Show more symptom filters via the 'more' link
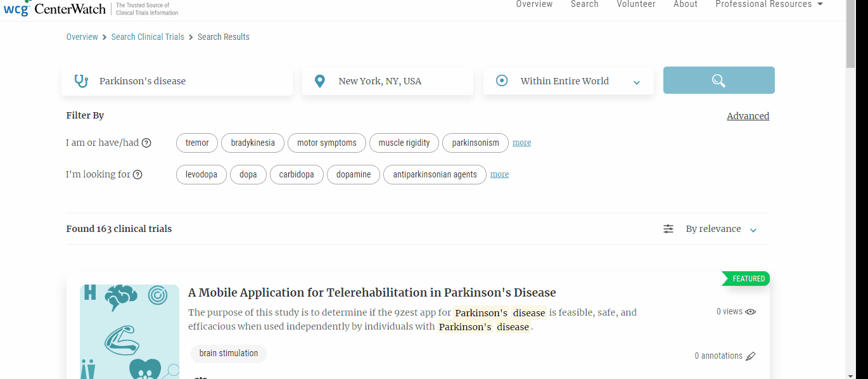Image resolution: width=868 pixels, height=379 pixels. click(x=521, y=142)
